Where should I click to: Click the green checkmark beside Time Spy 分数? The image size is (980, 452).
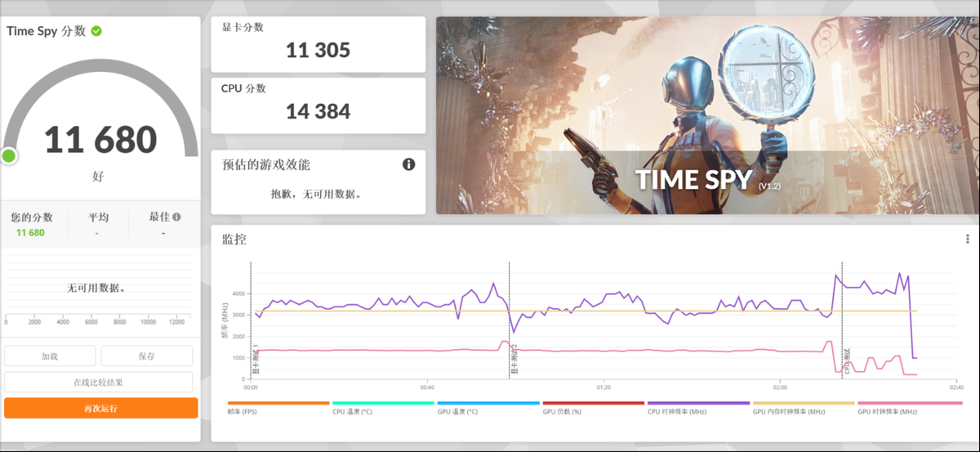[x=96, y=31]
